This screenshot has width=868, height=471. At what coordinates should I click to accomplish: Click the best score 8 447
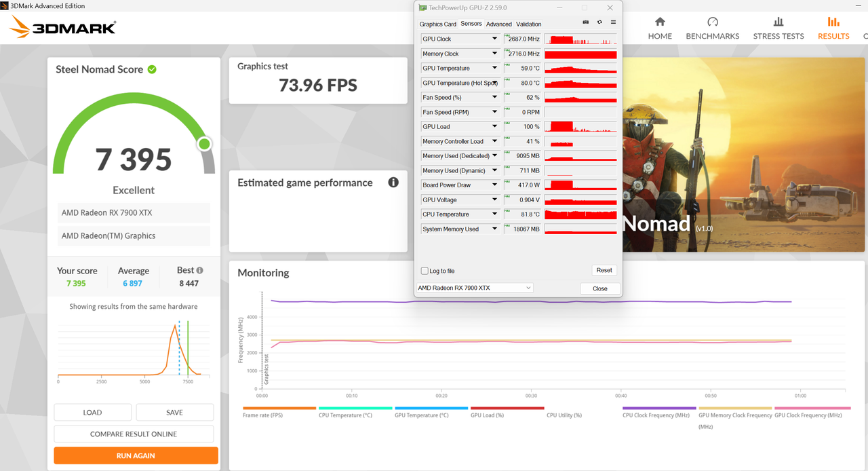189,283
